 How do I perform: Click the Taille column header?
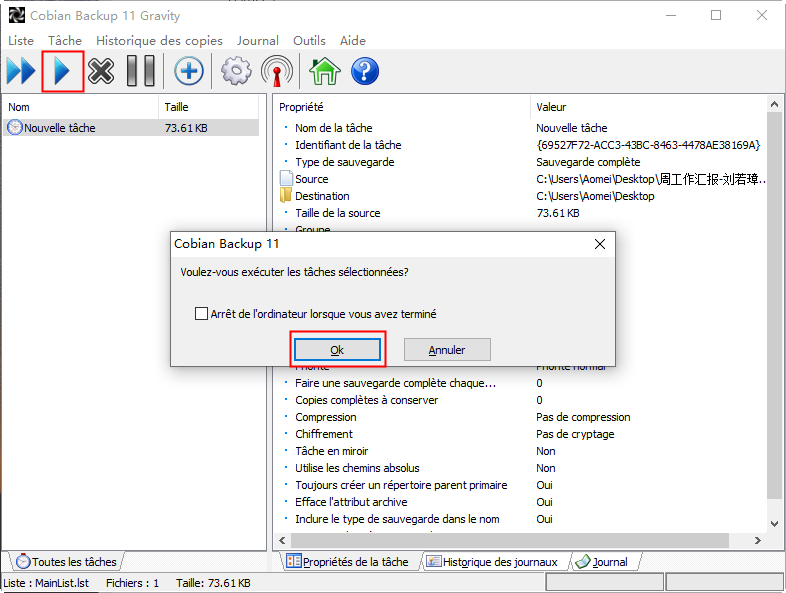tap(209, 107)
